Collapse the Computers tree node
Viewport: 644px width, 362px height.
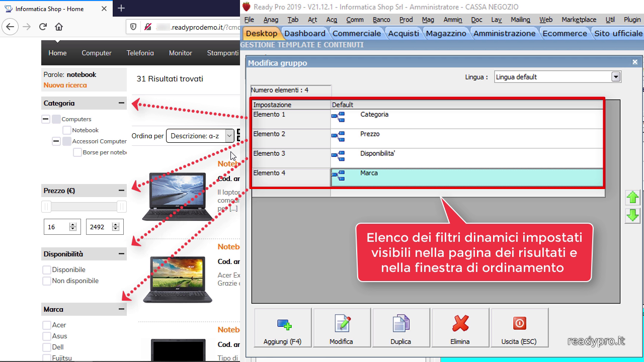pyautogui.click(x=46, y=119)
